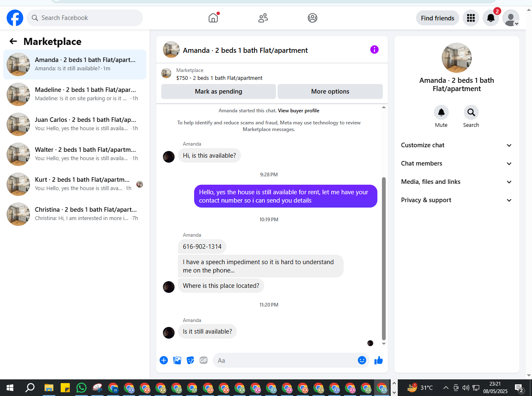The width and height of the screenshot is (532, 396).
Task: Open the $750 listing link in the chat header
Action: (x=219, y=78)
